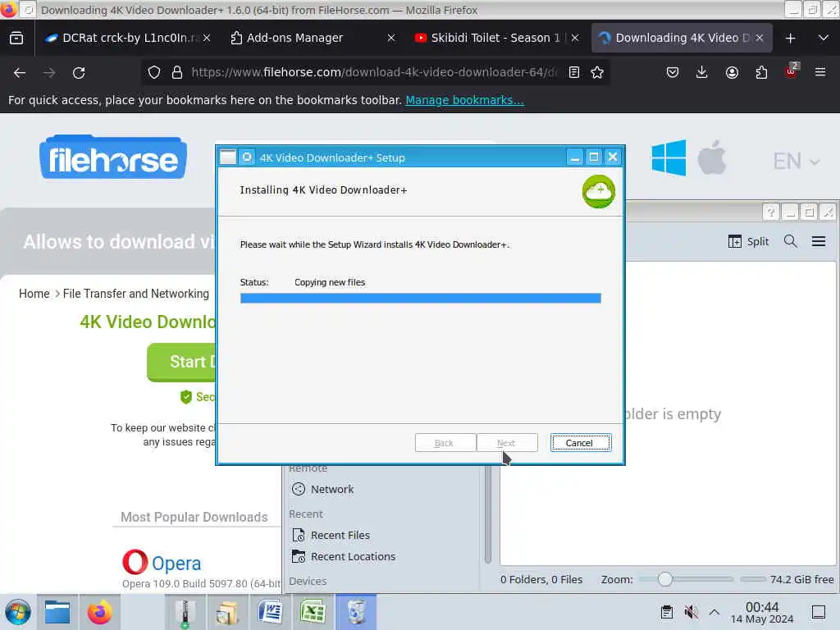Image resolution: width=840 pixels, height=630 pixels.
Task: Click the FileHorse logo
Action: [x=113, y=157]
